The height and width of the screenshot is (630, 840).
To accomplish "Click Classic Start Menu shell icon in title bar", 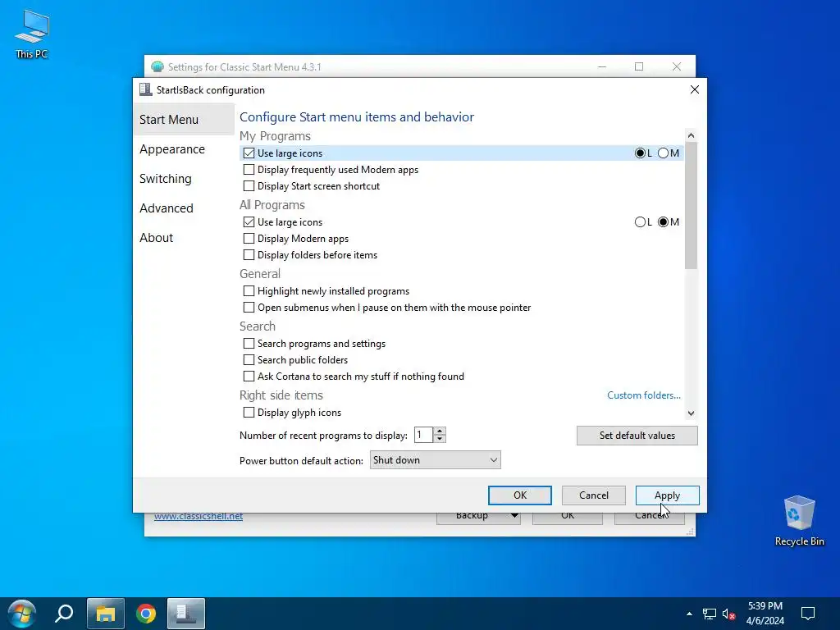I will [157, 67].
